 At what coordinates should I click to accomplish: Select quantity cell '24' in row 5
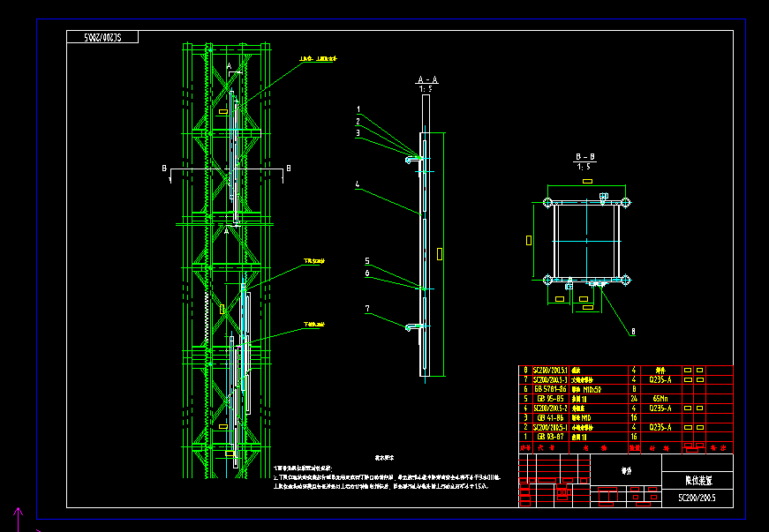pos(634,399)
